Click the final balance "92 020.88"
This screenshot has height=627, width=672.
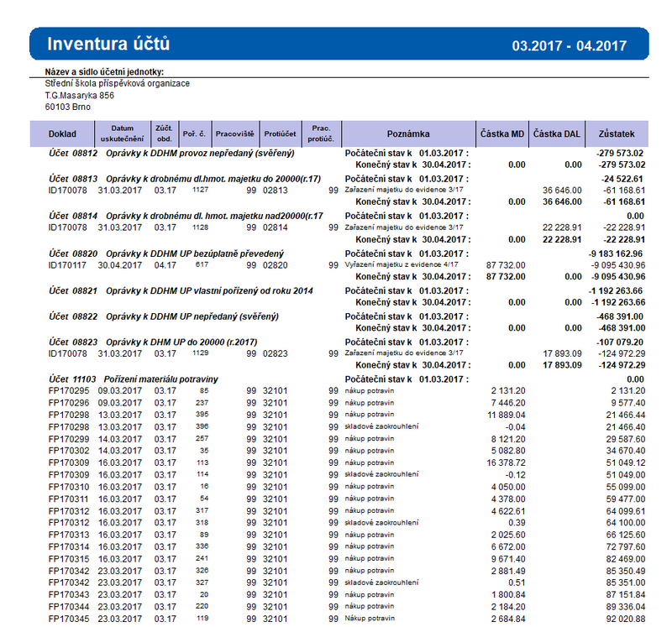pyautogui.click(x=625, y=619)
